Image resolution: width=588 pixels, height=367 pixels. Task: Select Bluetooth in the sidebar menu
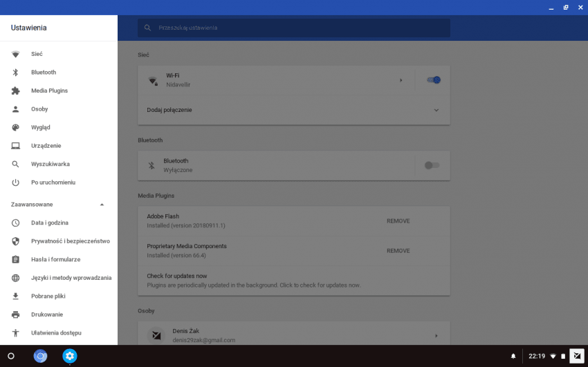[44, 73]
